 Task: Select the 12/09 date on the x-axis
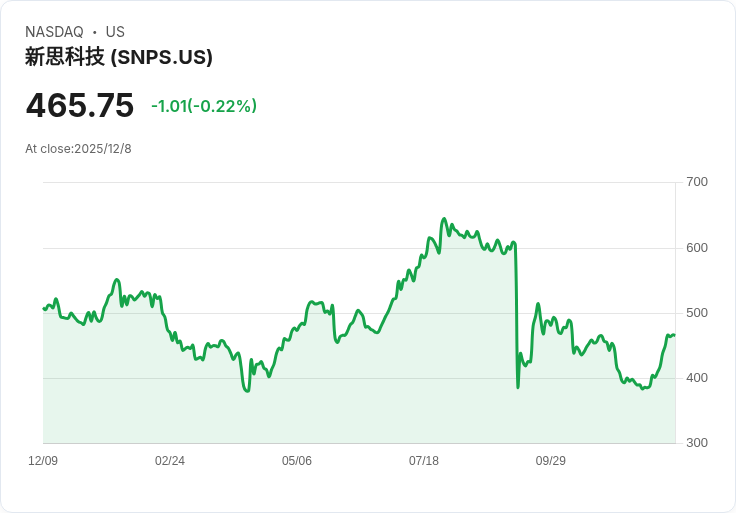point(43,461)
